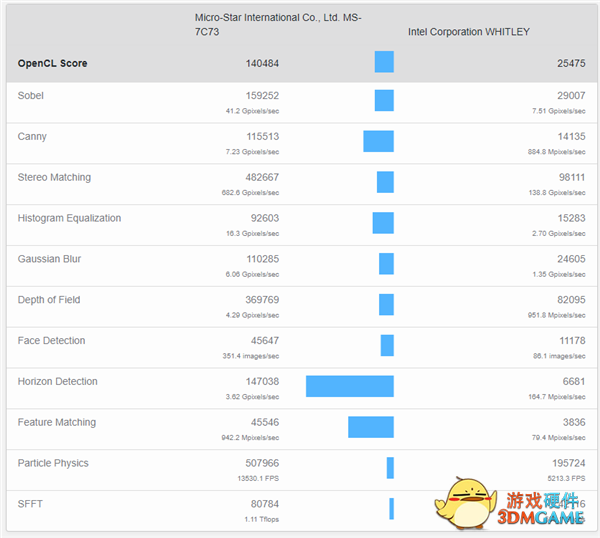Click the Canny benchmark label
Screen dimensions: 600x538
click(x=32, y=137)
